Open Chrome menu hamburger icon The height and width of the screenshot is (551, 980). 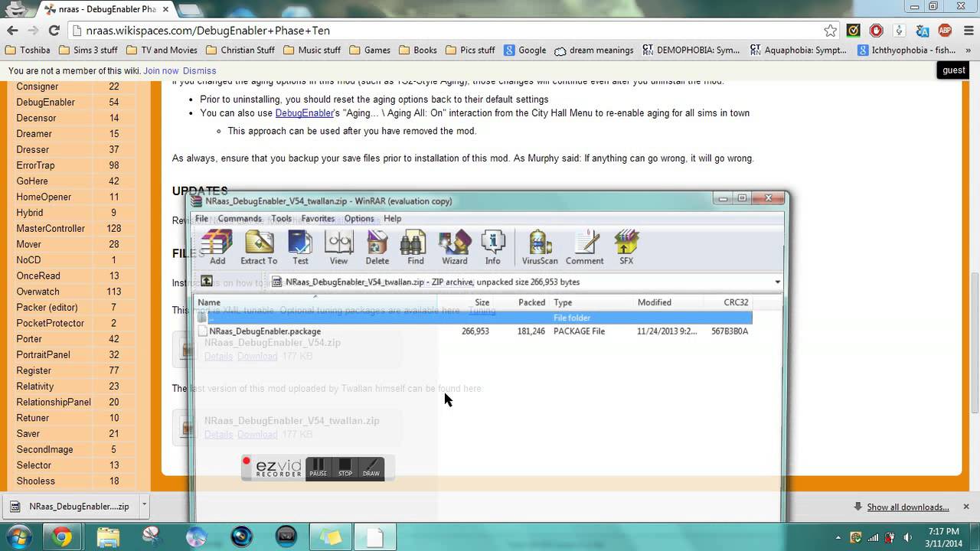(967, 31)
